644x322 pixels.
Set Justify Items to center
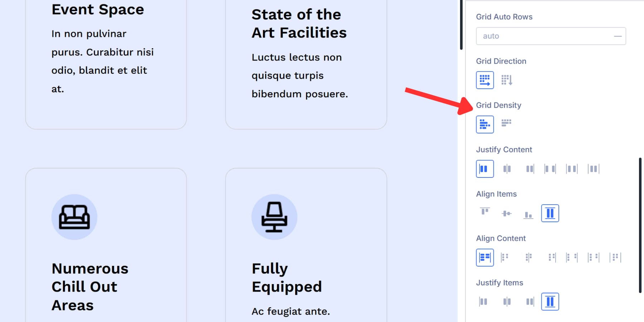[x=506, y=301]
